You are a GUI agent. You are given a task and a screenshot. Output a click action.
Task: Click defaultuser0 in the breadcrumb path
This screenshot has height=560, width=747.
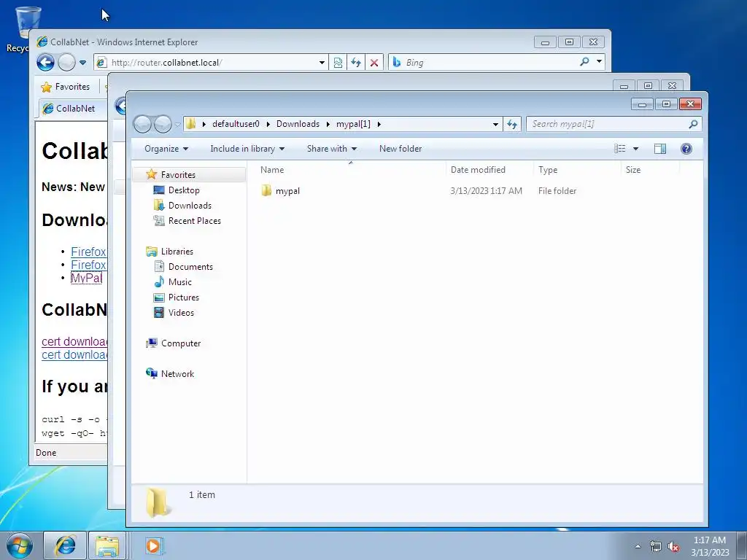[x=236, y=124]
